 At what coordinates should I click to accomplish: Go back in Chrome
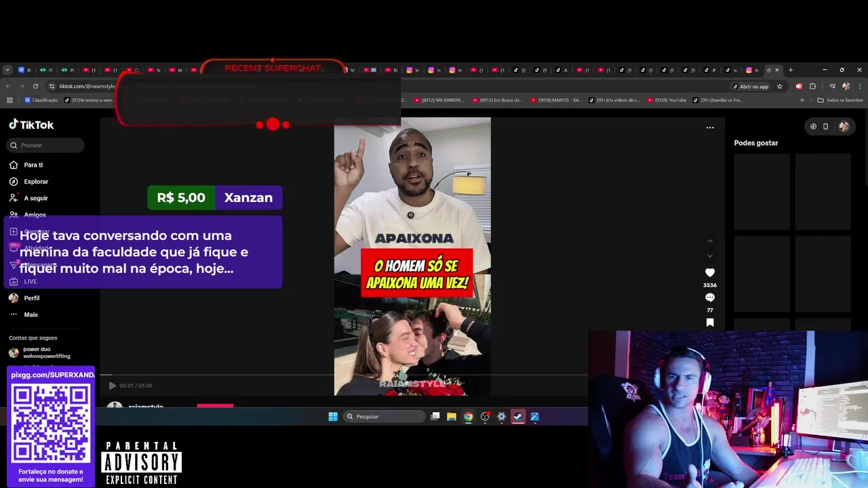click(8, 86)
